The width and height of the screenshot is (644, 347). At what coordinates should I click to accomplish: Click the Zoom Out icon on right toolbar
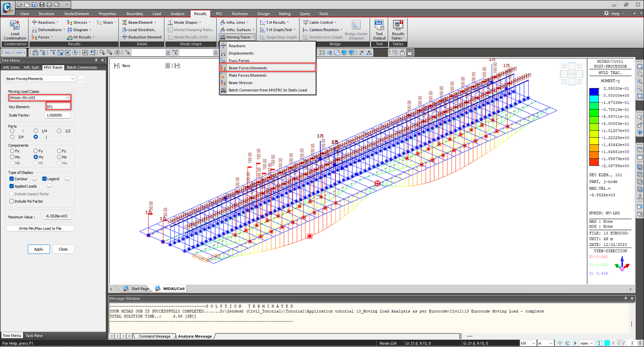tap(640, 89)
